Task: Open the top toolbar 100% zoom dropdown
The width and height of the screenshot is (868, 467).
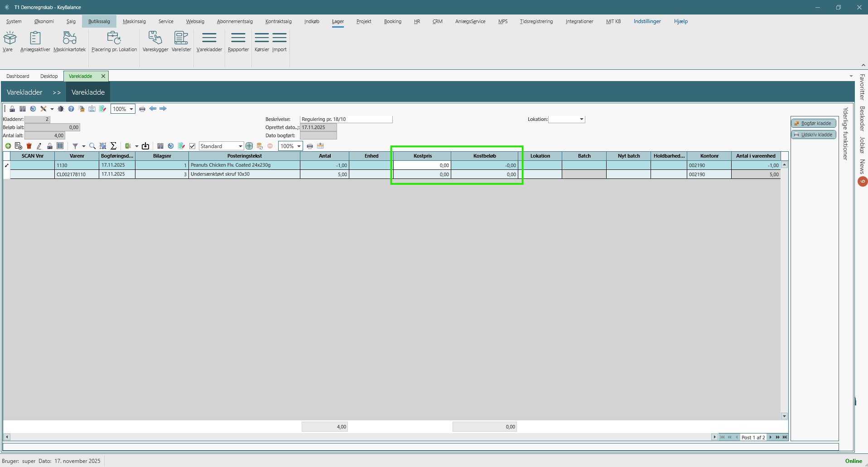Action: tap(131, 109)
